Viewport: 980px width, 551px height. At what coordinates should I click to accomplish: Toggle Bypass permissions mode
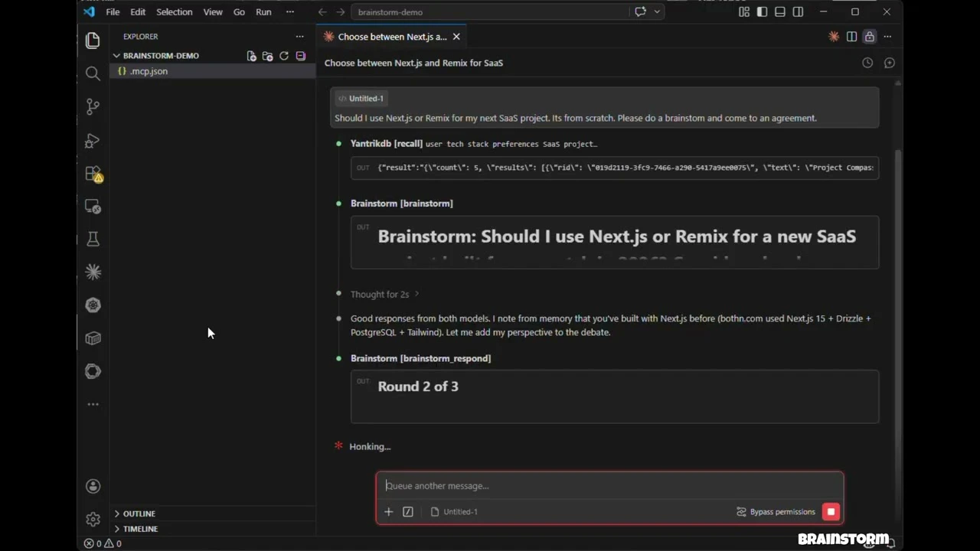[776, 512]
